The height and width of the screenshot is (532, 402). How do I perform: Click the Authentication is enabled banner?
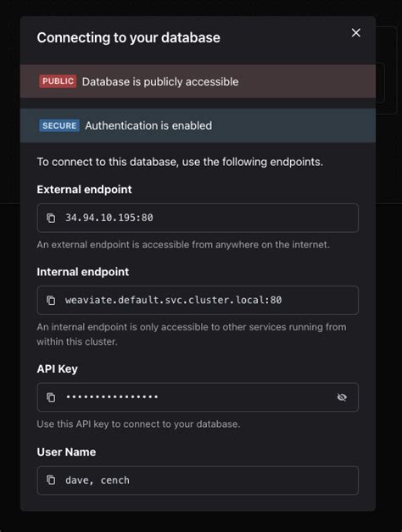[x=198, y=125]
